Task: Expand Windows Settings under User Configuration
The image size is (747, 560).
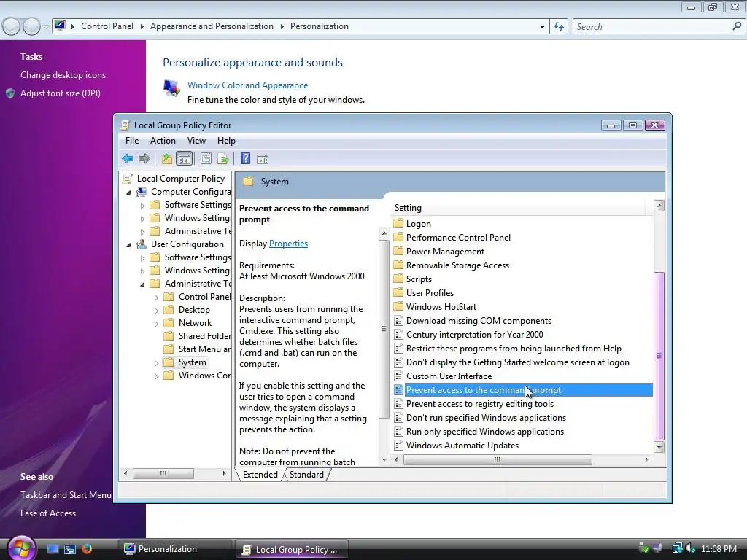Action: point(142,271)
